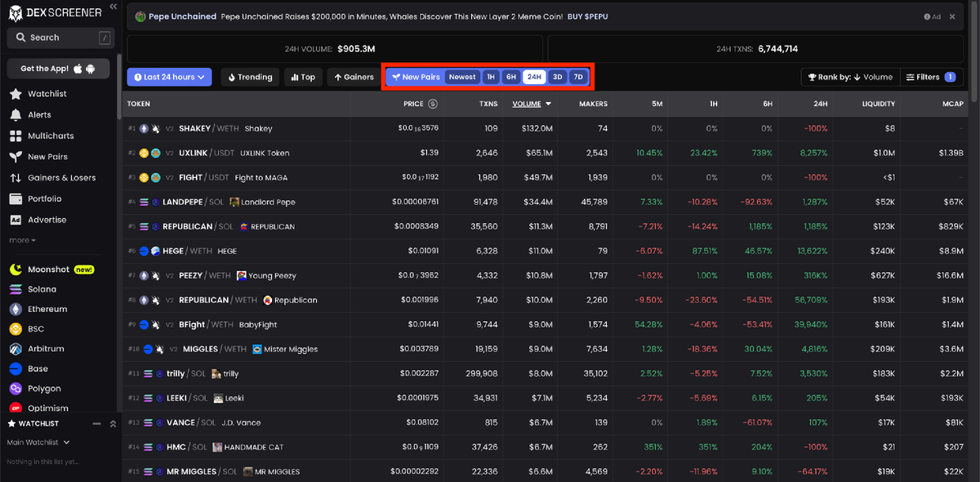Sort by LIQUIDITY column header
Image resolution: width=980 pixels, height=482 pixels.
879,104
